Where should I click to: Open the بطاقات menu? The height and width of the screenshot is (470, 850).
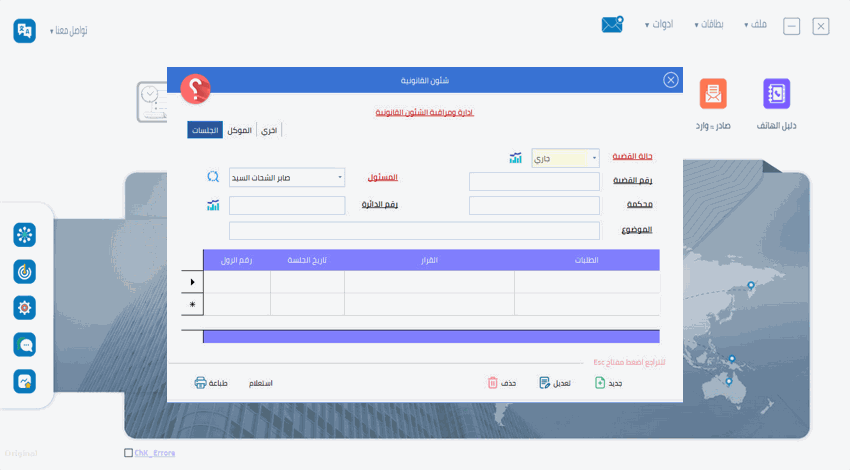[710, 24]
